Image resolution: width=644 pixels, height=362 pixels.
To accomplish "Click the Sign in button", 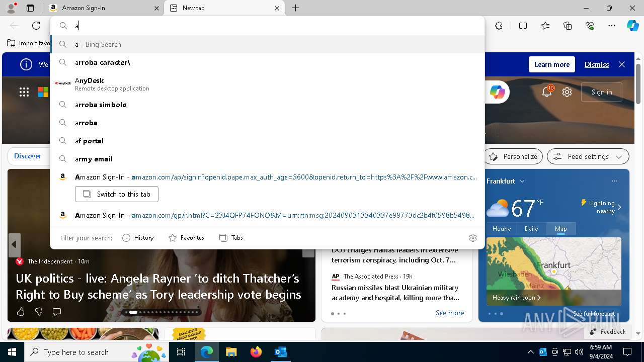I will [602, 92].
